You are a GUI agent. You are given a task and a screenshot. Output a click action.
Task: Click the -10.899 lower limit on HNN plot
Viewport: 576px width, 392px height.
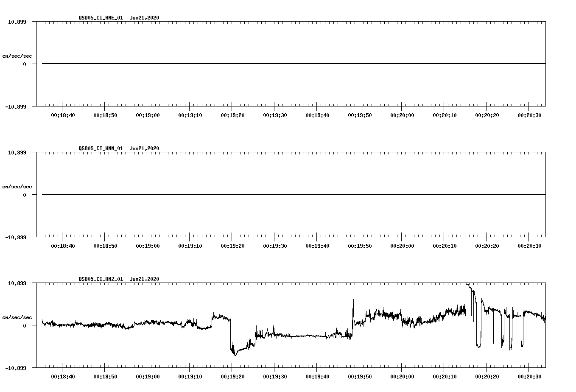point(16,238)
